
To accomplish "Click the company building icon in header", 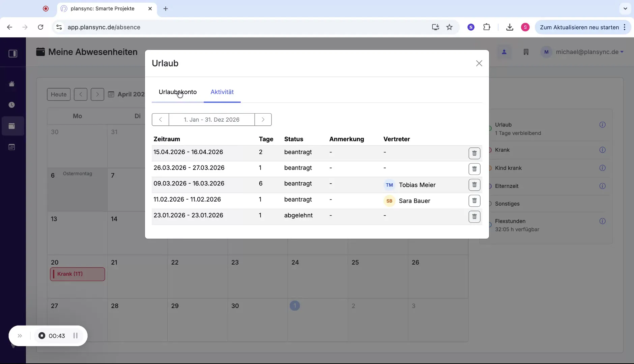I will click(x=526, y=52).
